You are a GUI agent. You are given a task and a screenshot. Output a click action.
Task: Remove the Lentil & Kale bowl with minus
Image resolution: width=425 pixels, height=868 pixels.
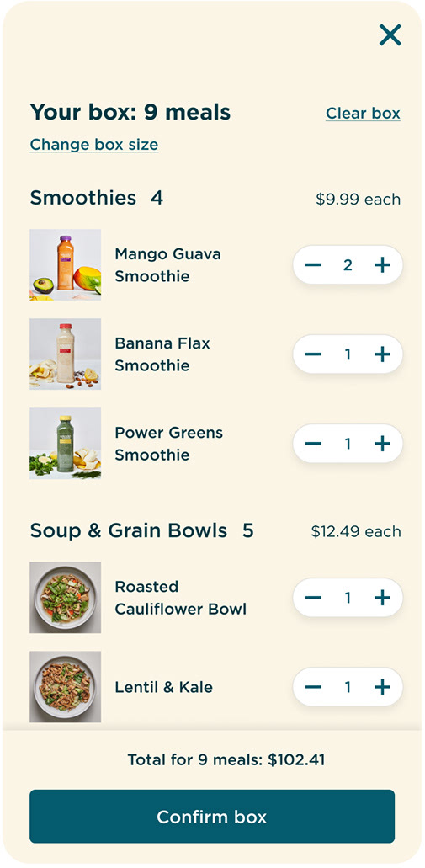(x=313, y=687)
